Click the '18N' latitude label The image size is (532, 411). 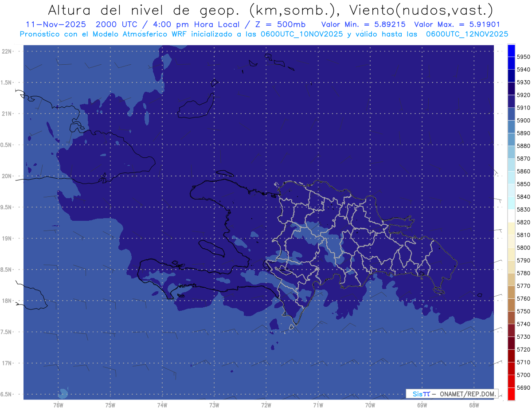[7, 301]
